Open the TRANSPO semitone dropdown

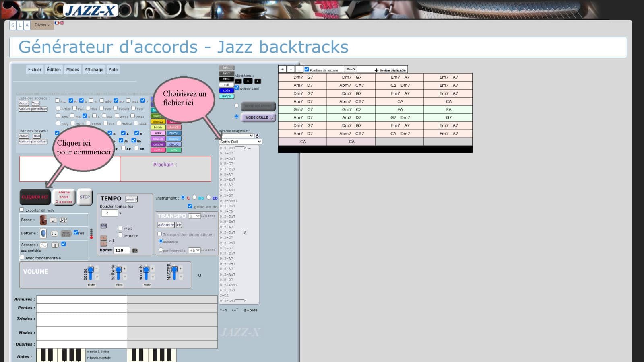coord(194,216)
